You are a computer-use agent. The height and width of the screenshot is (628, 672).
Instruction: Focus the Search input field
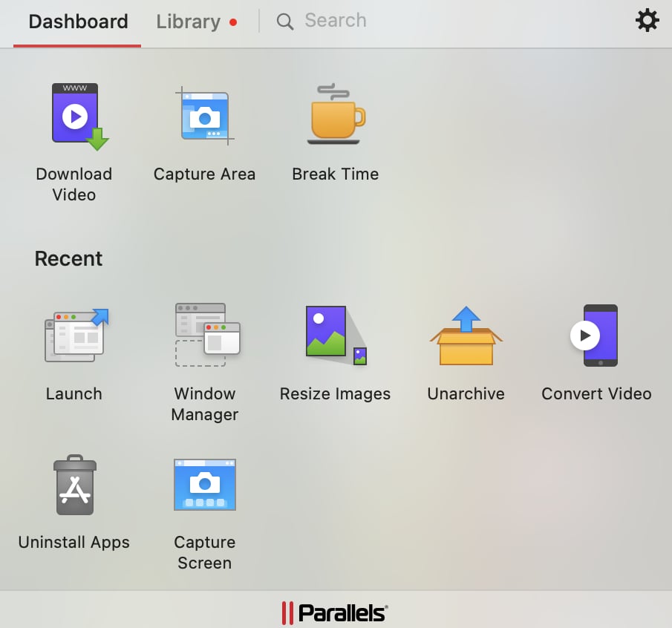pyautogui.click(x=336, y=21)
